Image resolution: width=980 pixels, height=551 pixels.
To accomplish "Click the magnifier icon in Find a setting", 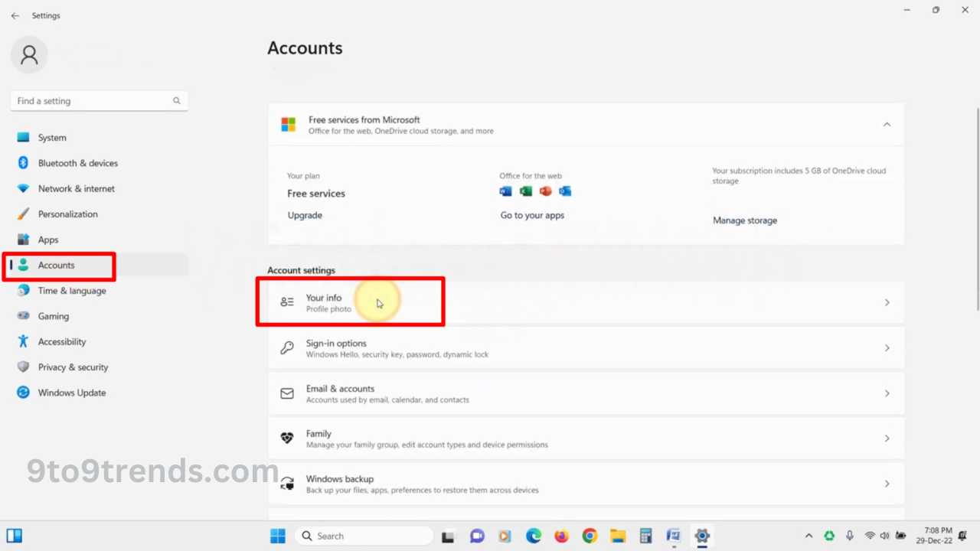I will point(177,100).
